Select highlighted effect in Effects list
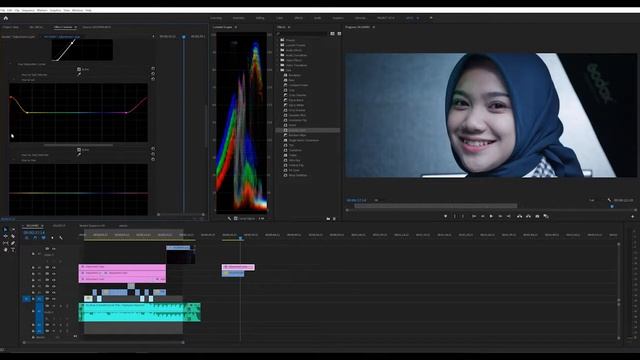The height and width of the screenshot is (360, 640). 308,130
